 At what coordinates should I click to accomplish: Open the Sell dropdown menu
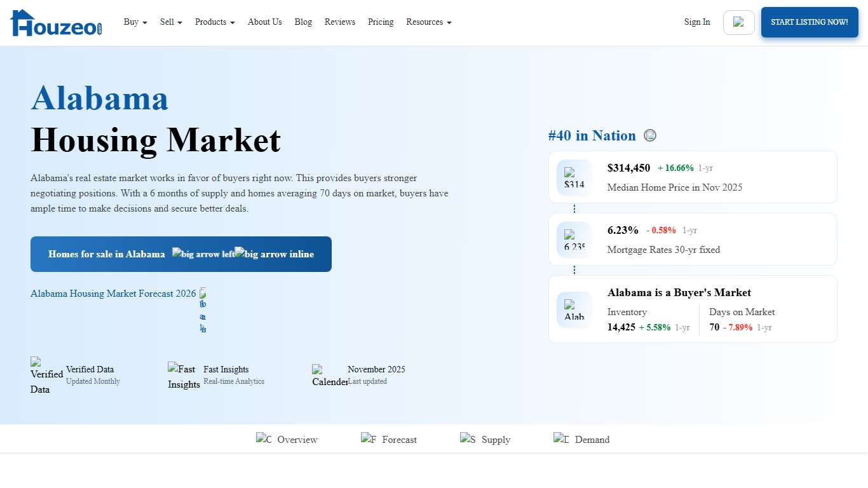pos(170,22)
